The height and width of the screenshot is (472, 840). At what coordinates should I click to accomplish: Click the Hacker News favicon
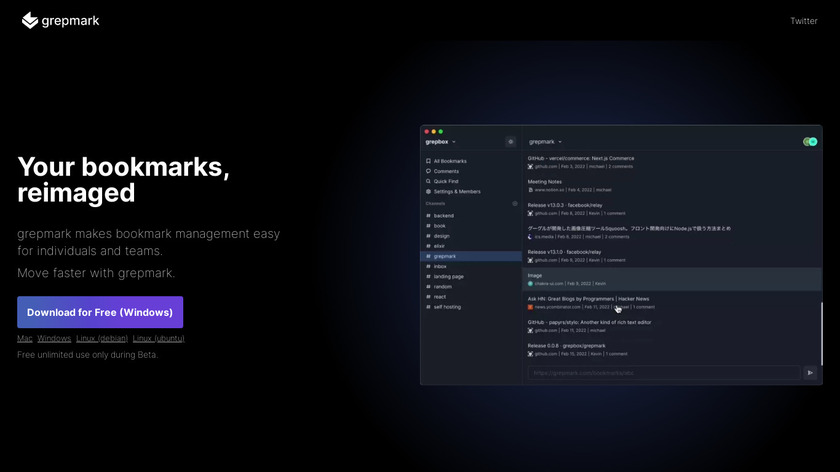pos(530,308)
